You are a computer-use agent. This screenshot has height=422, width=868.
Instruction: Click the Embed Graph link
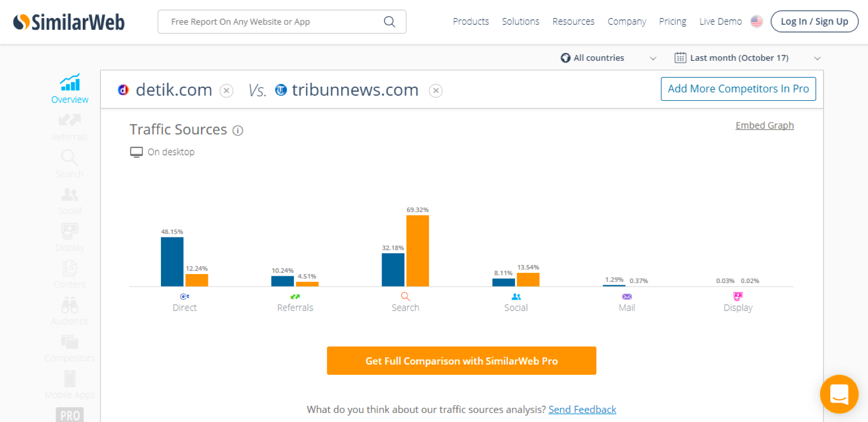(x=764, y=125)
